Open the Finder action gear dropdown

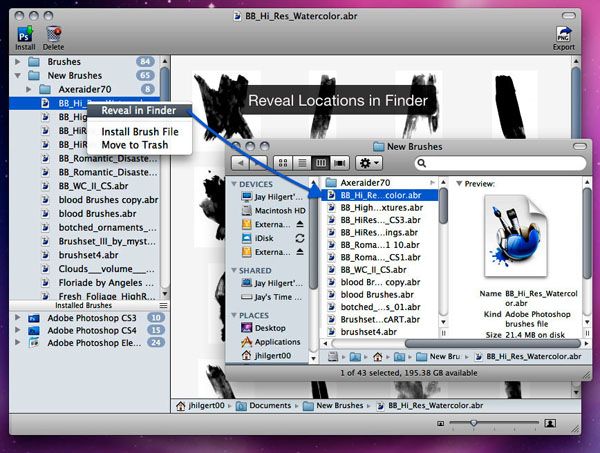(369, 163)
